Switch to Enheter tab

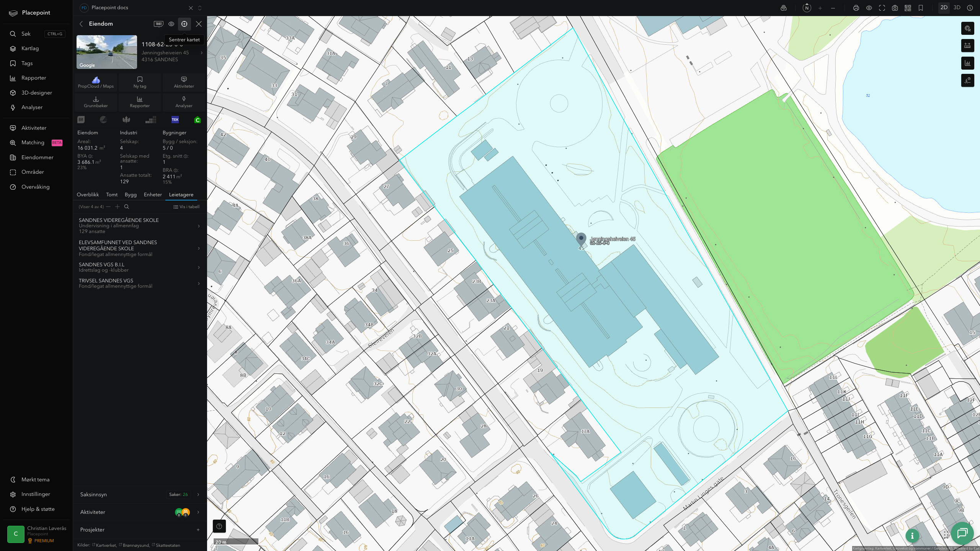click(x=153, y=195)
